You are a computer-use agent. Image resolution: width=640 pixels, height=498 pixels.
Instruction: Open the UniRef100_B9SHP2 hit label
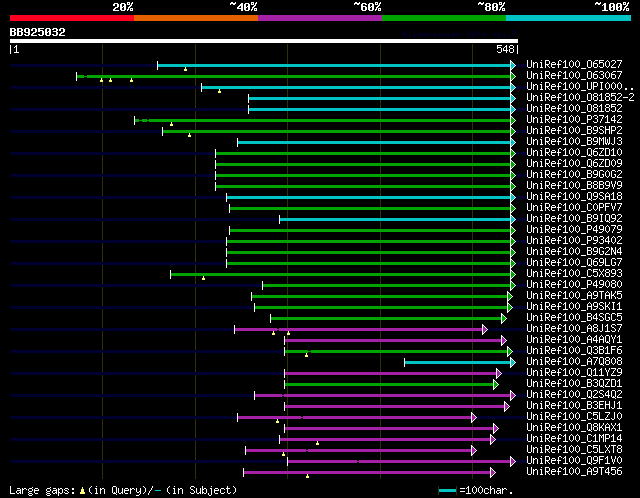tap(574, 130)
